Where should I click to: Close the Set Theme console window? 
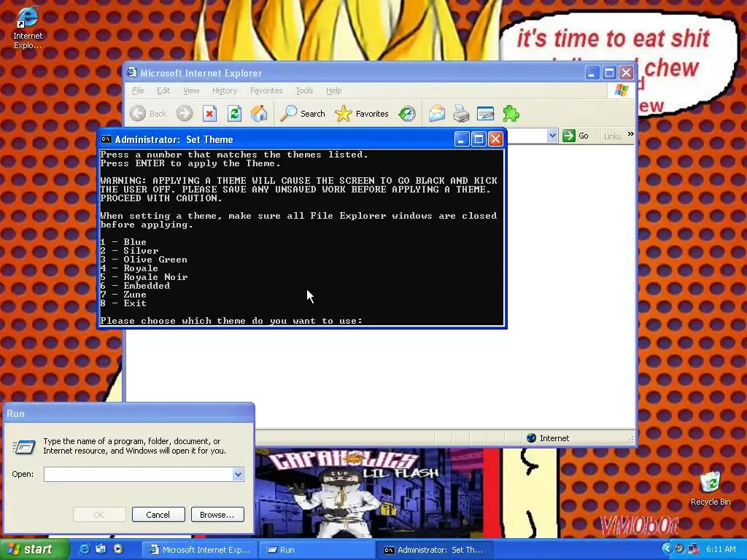[495, 139]
